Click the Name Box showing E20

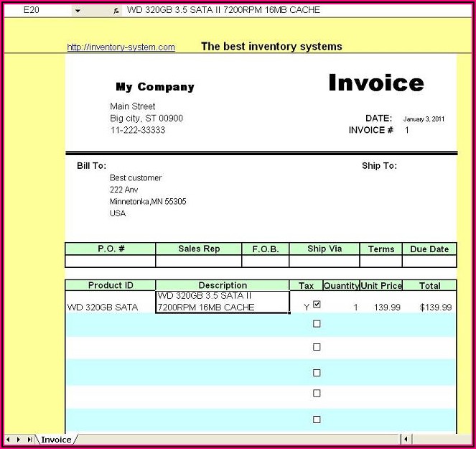click(36, 10)
